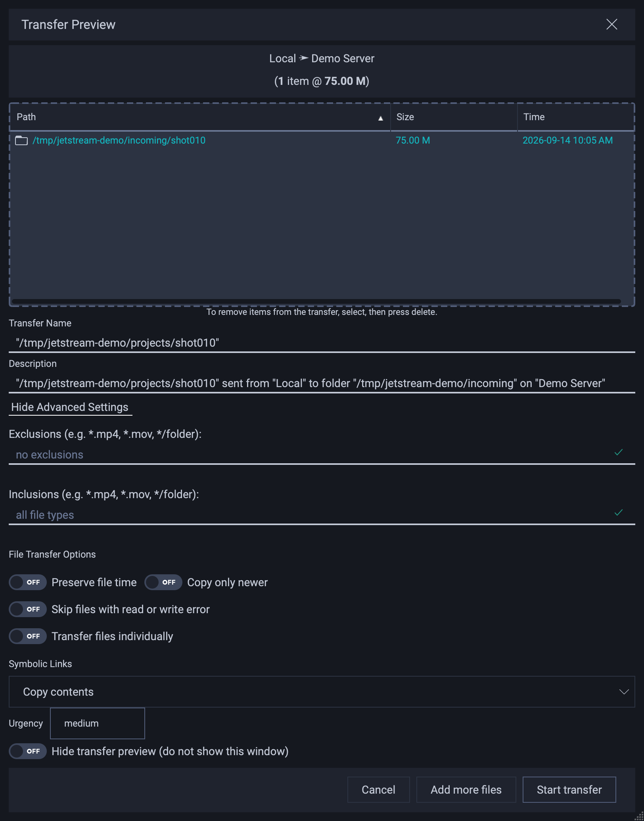Sort by the Time column header
This screenshot has height=821, width=644.
click(576, 117)
